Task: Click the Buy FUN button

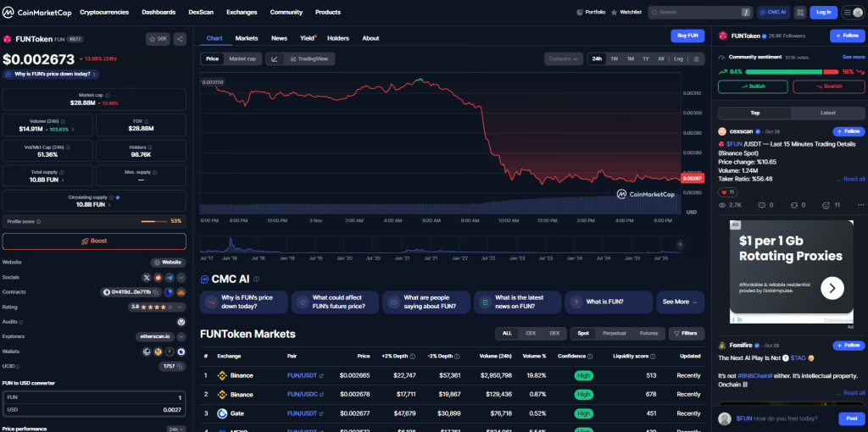Action: pyautogui.click(x=687, y=36)
